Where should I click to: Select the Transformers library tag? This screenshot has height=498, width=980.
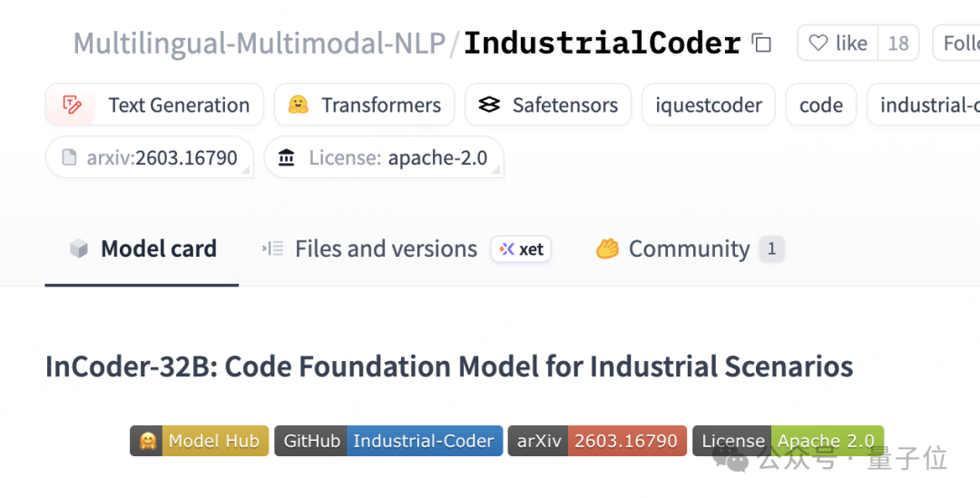tap(365, 105)
